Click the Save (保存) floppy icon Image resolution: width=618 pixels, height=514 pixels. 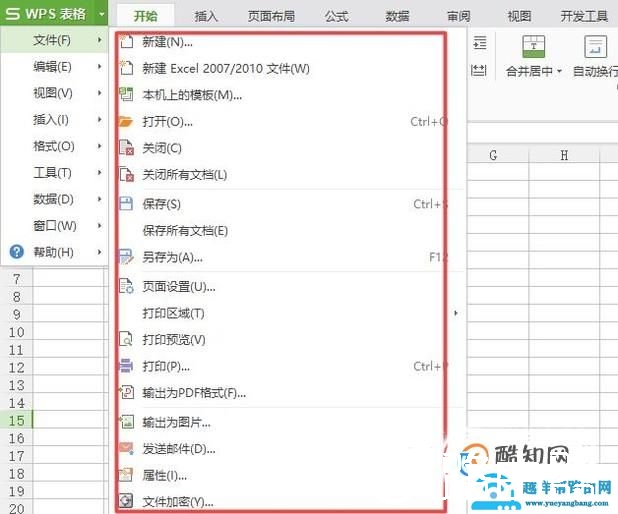[126, 204]
